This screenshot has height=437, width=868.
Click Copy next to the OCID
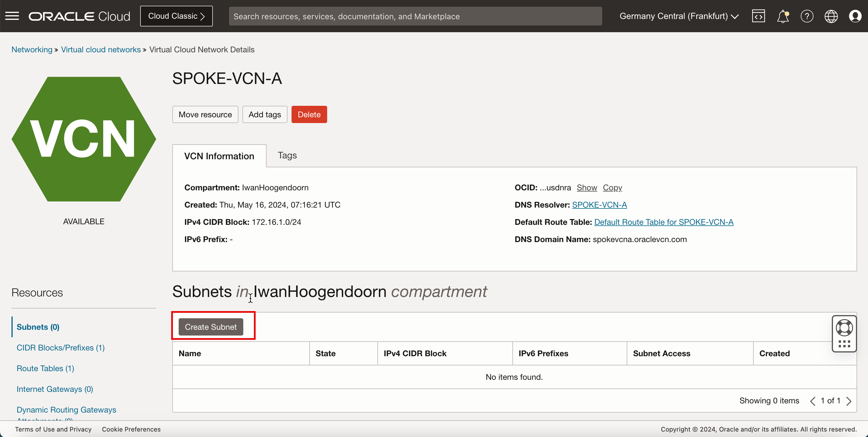612,187
